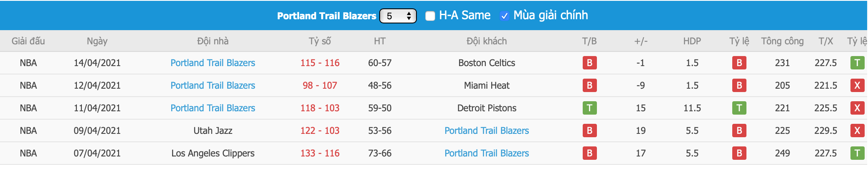
Task: Click the green T over/under badge on 14/04/2021 row
Action: coord(857,63)
